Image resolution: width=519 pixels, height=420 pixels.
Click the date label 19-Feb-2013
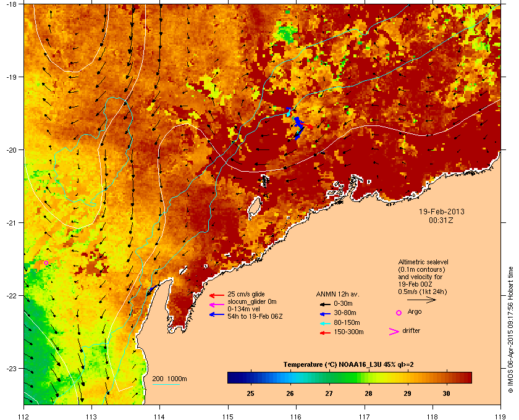pyautogui.click(x=442, y=212)
